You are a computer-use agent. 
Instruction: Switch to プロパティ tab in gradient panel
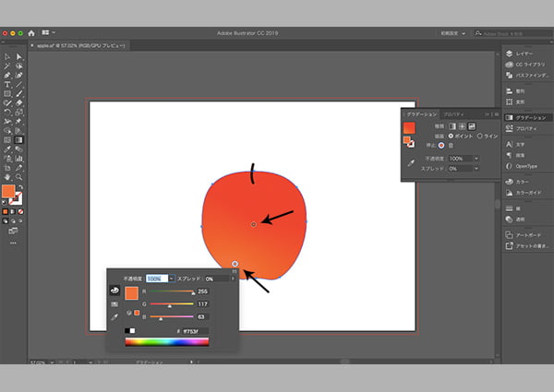453,112
